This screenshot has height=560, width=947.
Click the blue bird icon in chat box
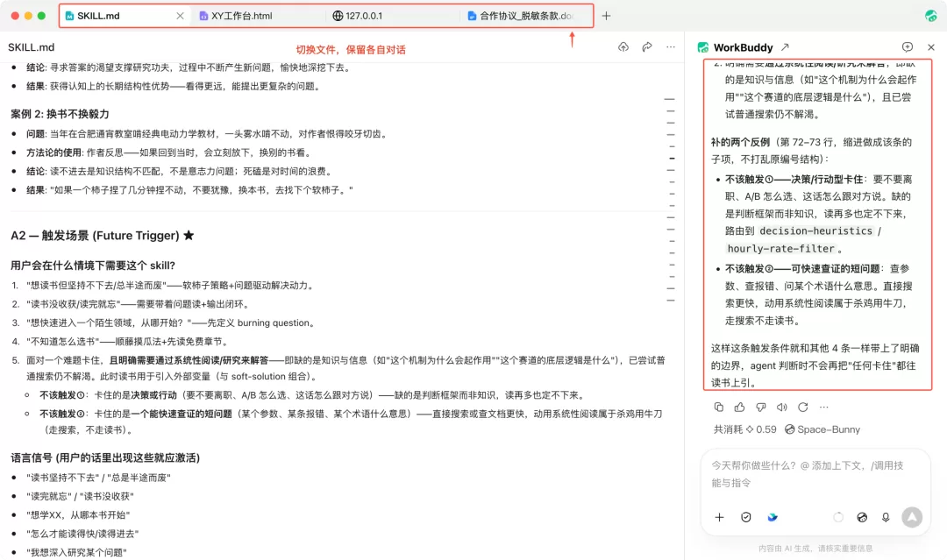[x=773, y=517]
